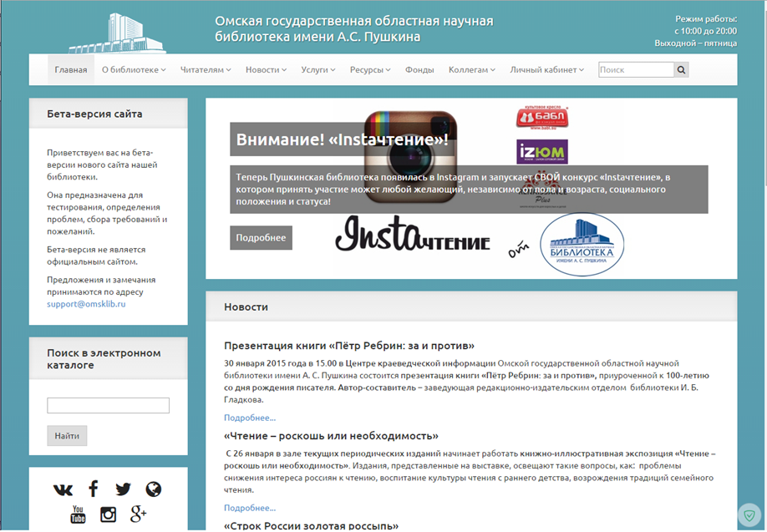Click the Режим работы hours text
Viewport: 767px width, 532px height.
pos(705,25)
